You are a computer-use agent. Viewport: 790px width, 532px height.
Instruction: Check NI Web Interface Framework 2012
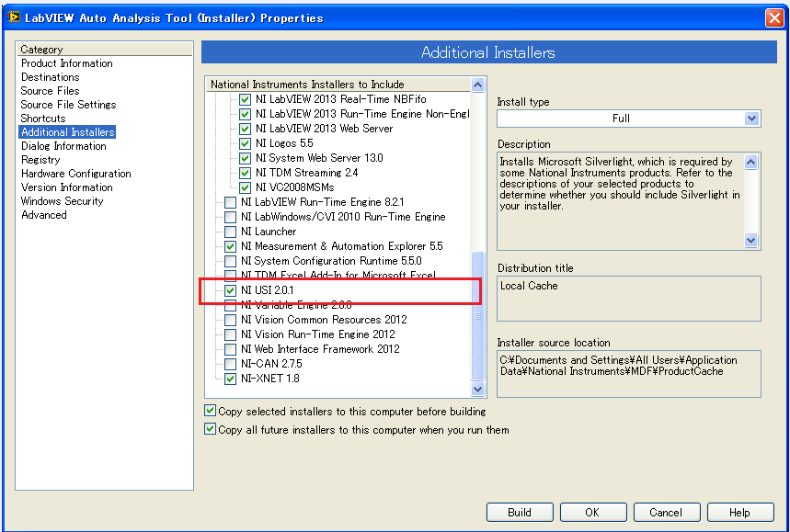(x=230, y=349)
